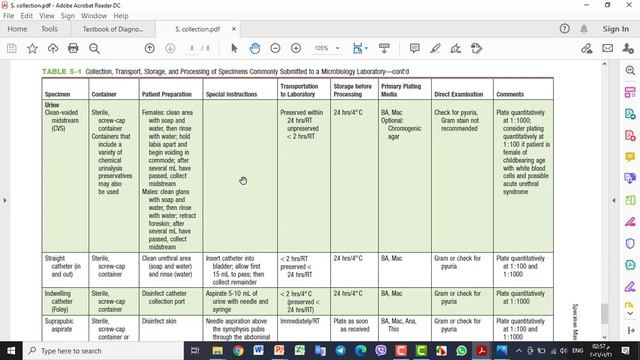
Task: Open the Help menu
Action: coord(121,16)
